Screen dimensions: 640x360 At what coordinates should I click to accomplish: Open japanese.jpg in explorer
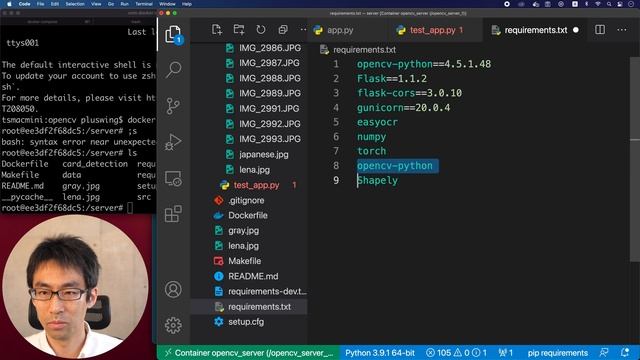(x=264, y=154)
